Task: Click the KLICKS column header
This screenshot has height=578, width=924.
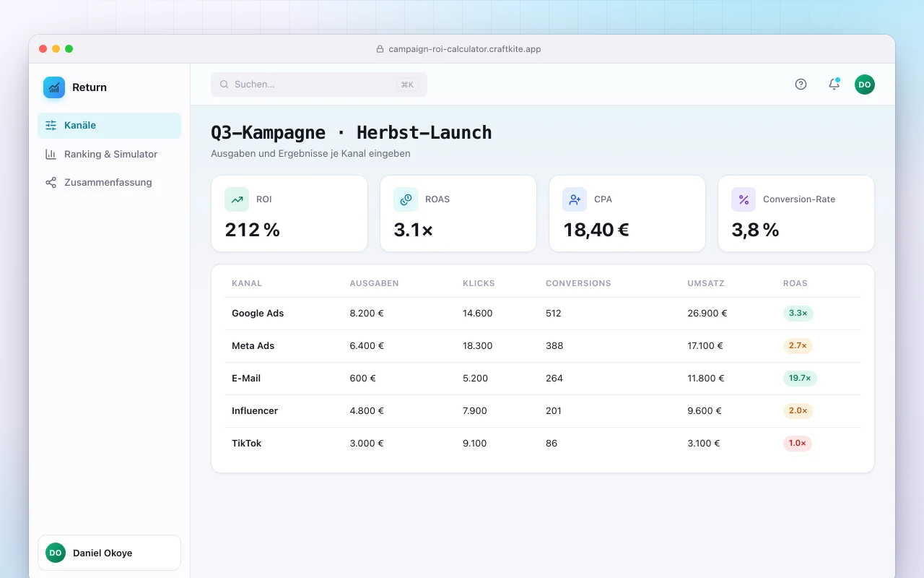Action: click(x=479, y=283)
